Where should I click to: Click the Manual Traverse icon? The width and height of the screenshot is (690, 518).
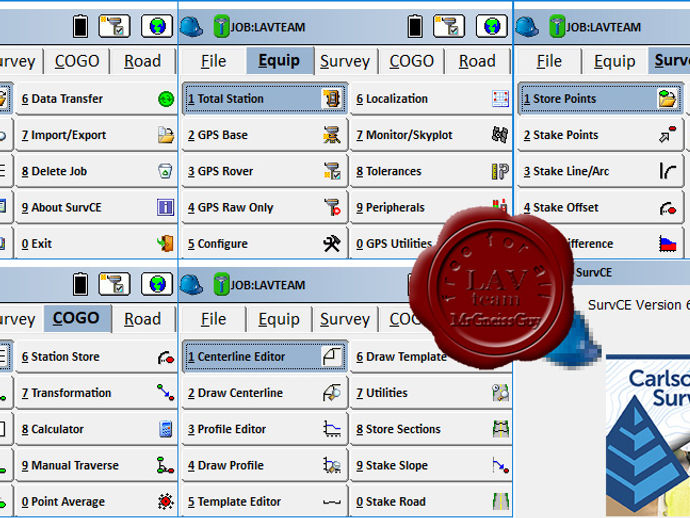165,465
